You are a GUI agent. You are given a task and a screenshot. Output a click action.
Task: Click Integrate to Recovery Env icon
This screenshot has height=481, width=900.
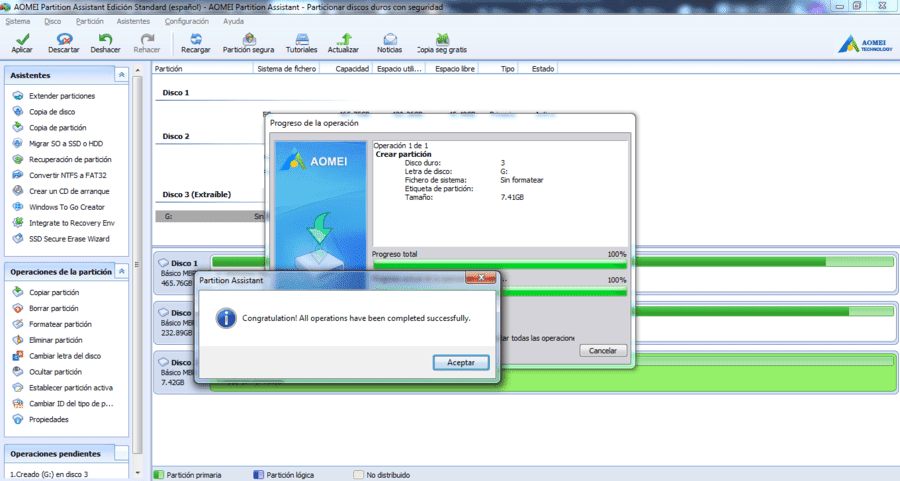pos(18,223)
